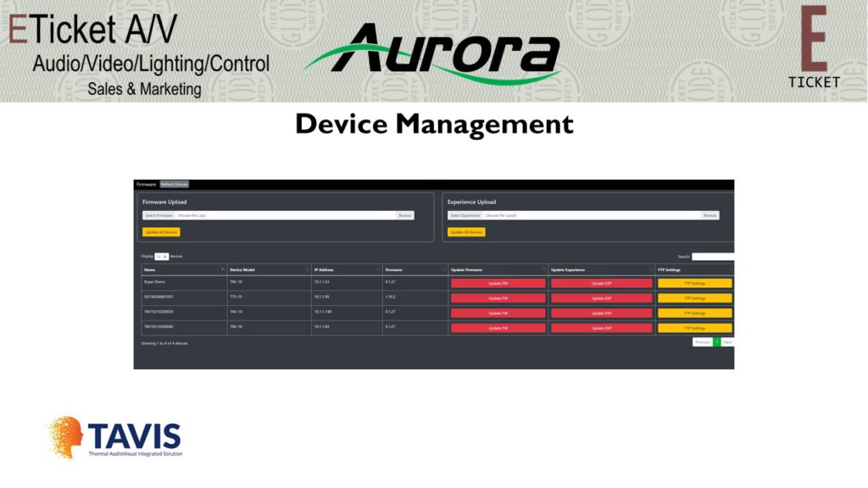Open the Firmware menu in the top bar
The image size is (868, 488).
pos(147,184)
